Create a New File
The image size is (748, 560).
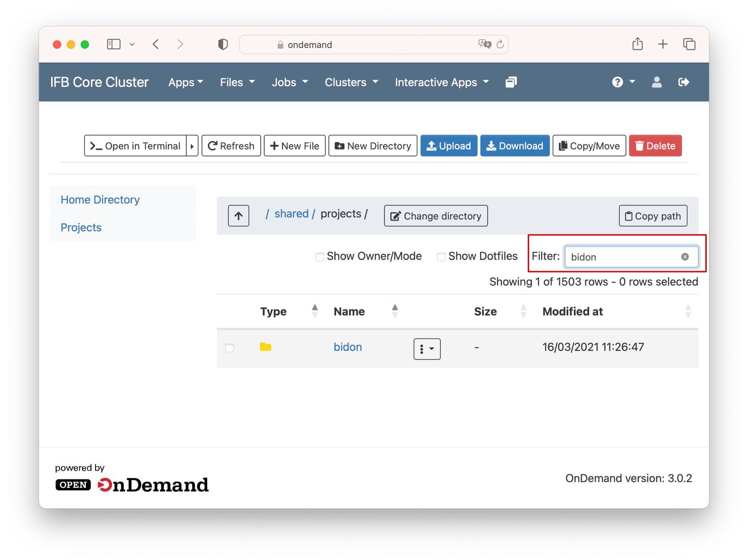tap(294, 146)
